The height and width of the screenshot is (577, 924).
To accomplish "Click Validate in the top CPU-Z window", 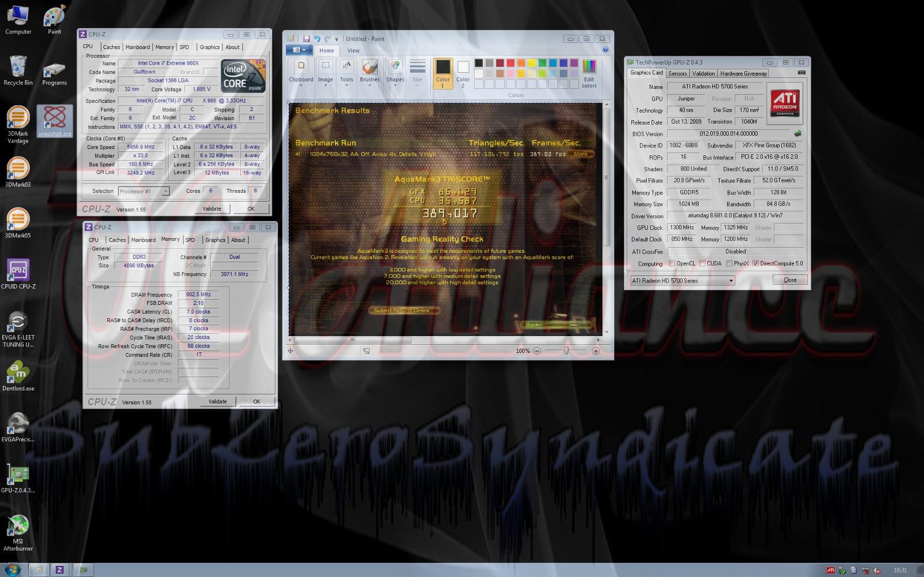I will (211, 209).
